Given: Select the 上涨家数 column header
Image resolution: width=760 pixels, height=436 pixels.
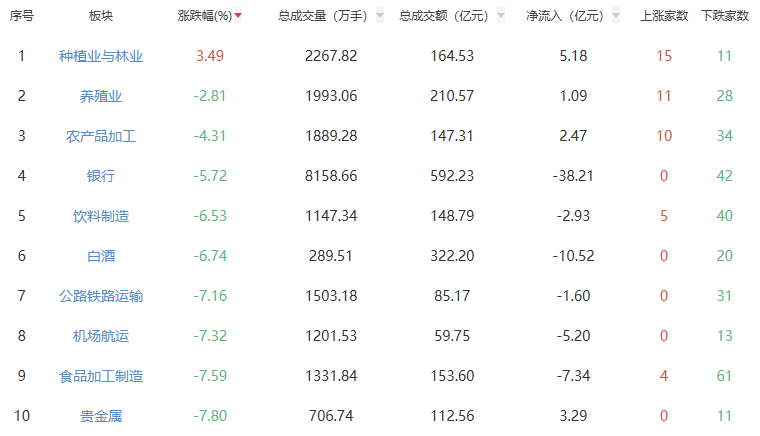Looking at the screenshot, I should [664, 16].
